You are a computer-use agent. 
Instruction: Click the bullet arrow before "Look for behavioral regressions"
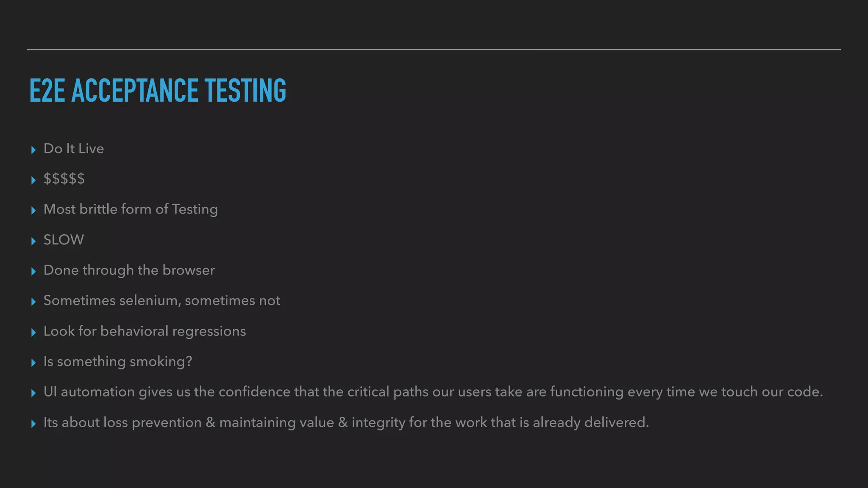click(33, 333)
